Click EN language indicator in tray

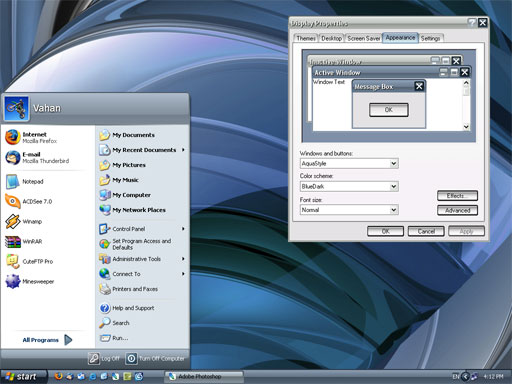click(456, 377)
